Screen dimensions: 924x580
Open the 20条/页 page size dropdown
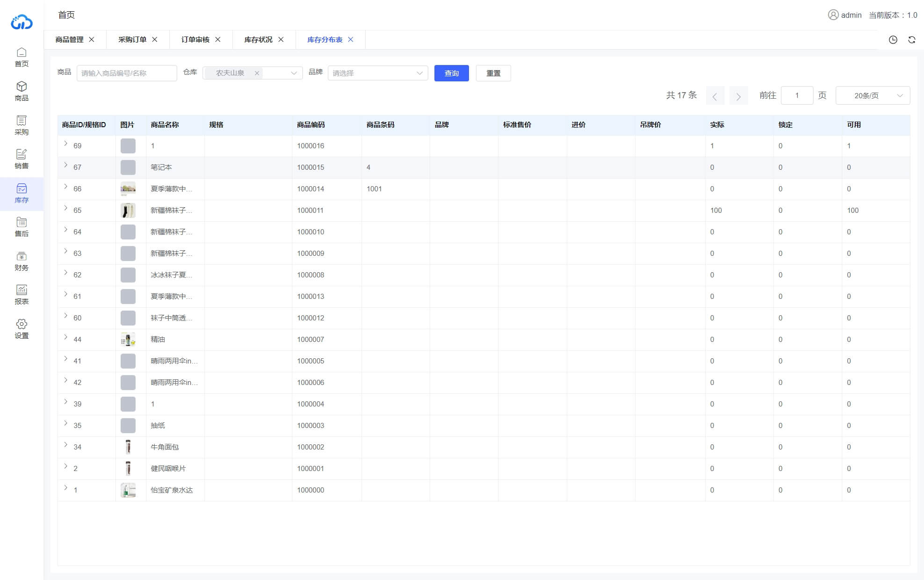coord(872,95)
